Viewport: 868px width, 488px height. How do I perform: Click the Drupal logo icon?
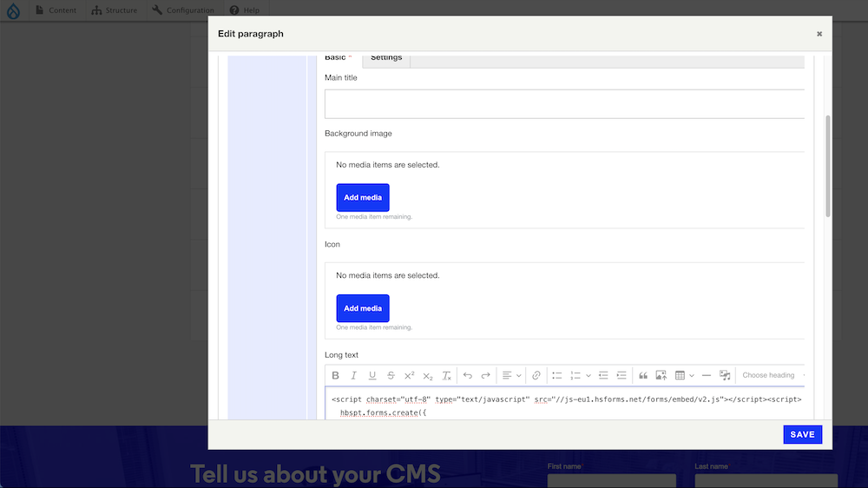13,10
